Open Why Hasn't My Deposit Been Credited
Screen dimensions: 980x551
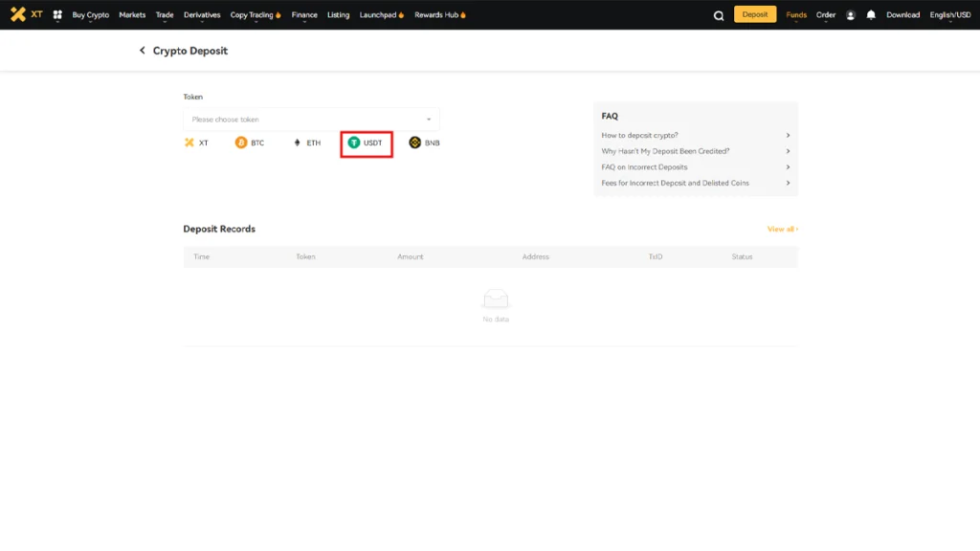[x=696, y=151]
